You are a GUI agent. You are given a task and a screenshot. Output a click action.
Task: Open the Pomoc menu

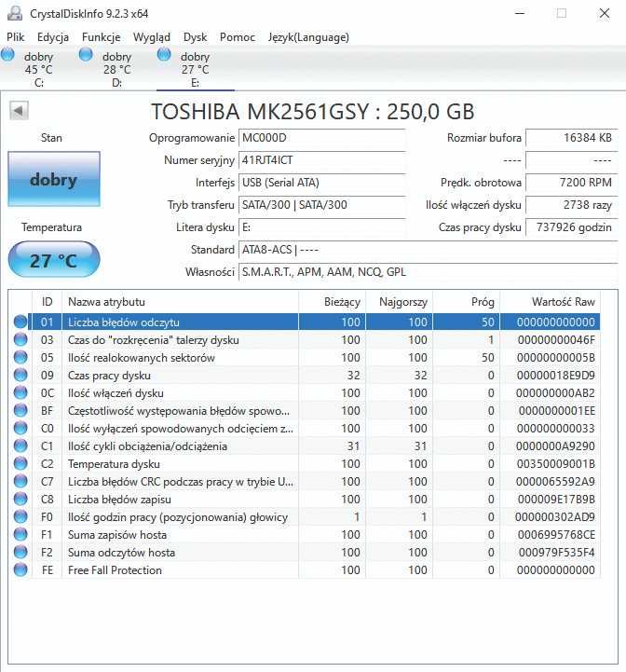[x=238, y=37]
